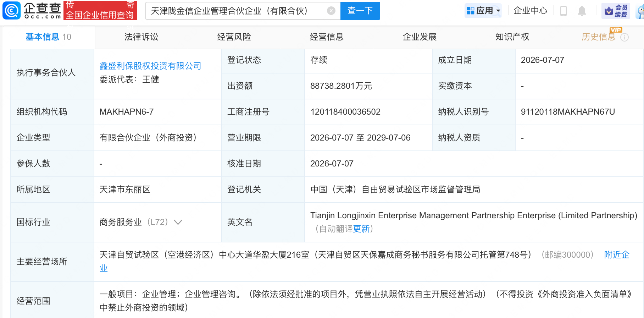The width and height of the screenshot is (644, 318).
Task: Click the 纳税人资质 label cell
Action: tap(474, 138)
